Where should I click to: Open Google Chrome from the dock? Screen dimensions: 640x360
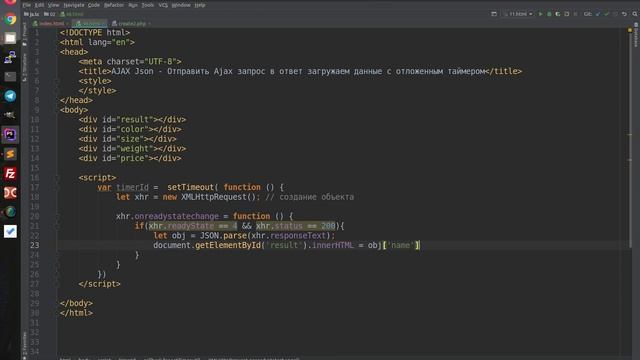tap(10, 19)
